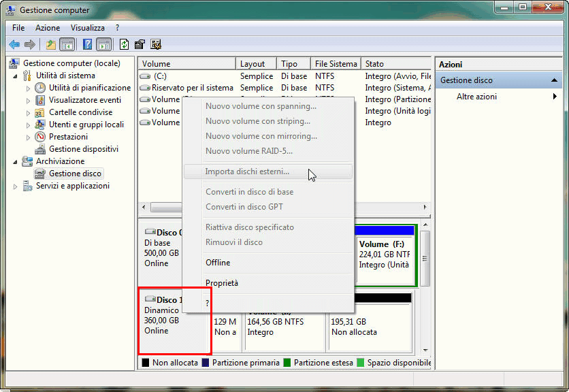Click the Utilità di pianificazione clock icon

pos(40,88)
